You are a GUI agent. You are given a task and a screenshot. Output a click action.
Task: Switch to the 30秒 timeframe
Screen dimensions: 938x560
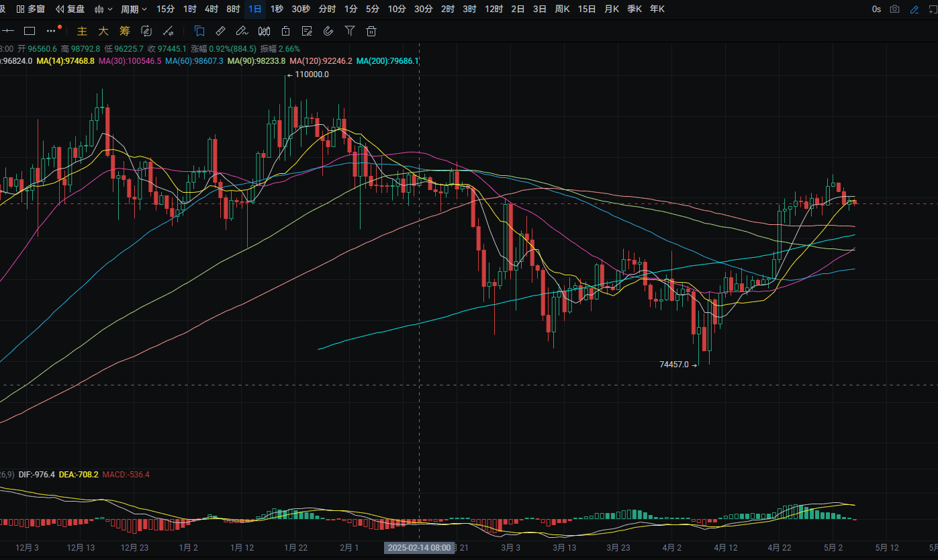click(301, 9)
